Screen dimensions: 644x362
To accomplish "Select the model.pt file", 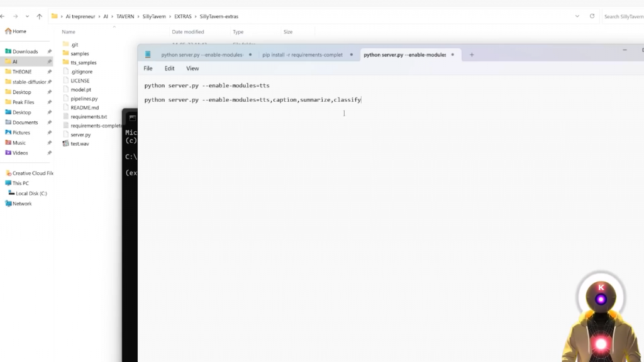I will point(77,89).
